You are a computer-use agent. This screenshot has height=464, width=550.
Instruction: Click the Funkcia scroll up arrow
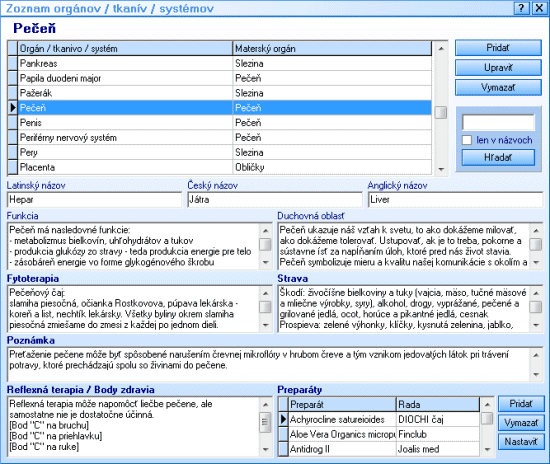[266, 230]
